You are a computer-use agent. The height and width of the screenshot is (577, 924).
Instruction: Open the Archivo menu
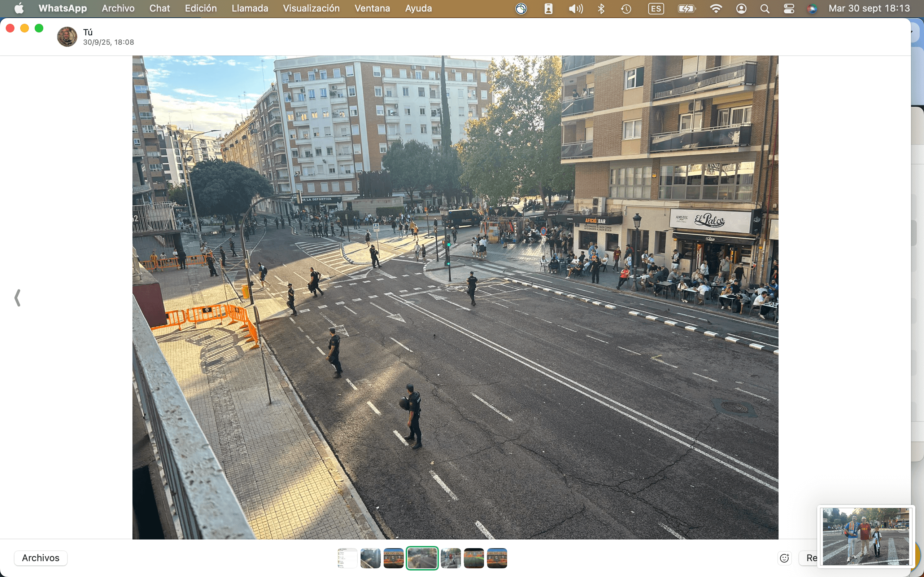118,8
